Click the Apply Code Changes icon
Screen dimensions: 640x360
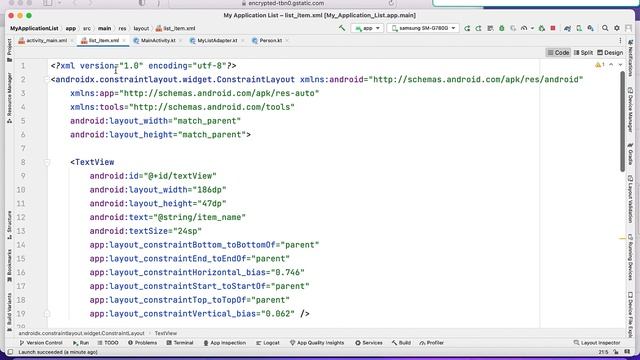[x=490, y=28]
